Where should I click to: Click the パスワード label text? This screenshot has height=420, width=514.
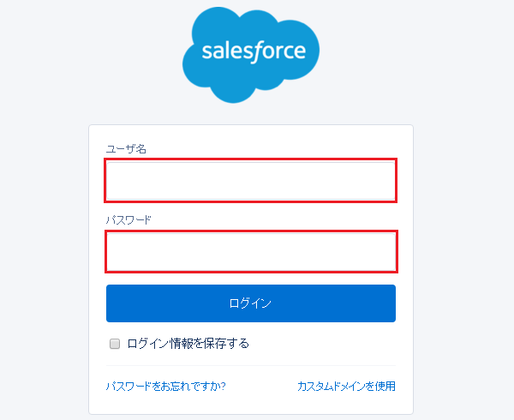click(x=128, y=219)
